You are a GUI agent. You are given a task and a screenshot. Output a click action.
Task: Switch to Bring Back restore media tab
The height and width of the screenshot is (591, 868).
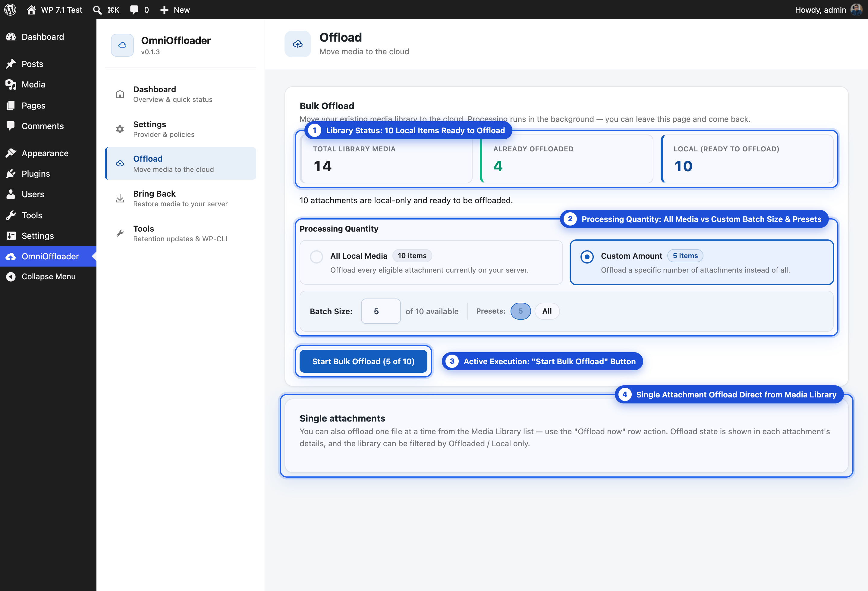(x=181, y=198)
